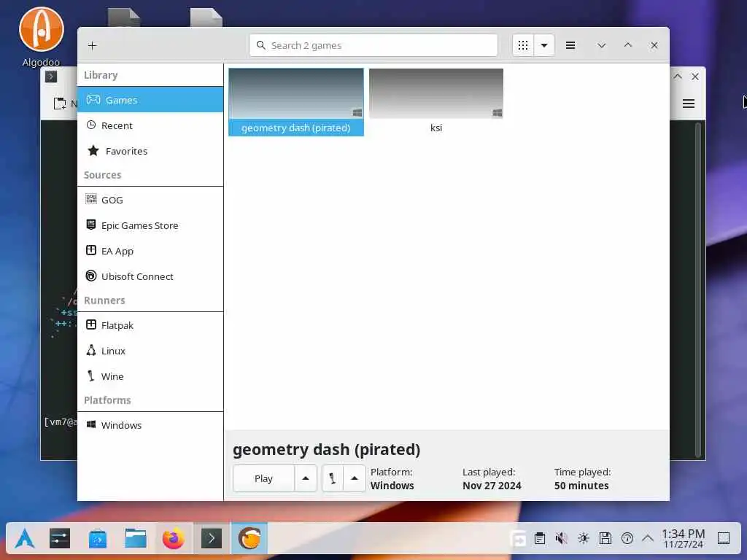Select the EA App source
Screen dimensions: 747x560
click(150, 251)
